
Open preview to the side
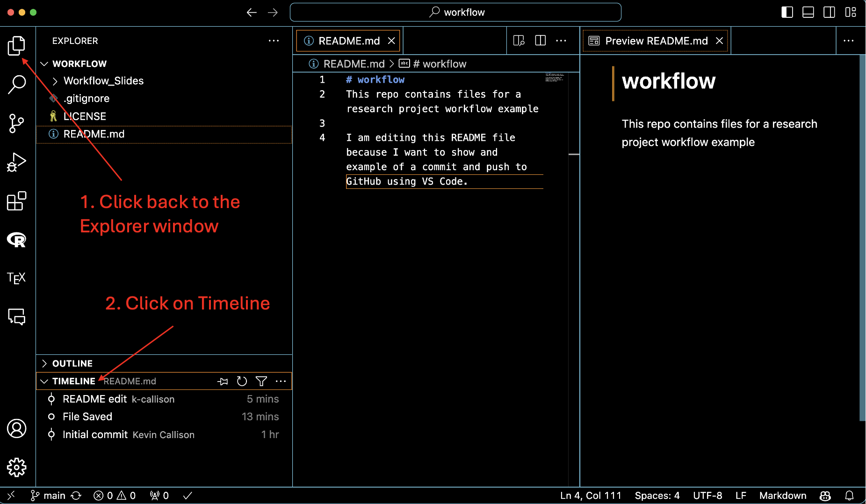[x=519, y=41]
